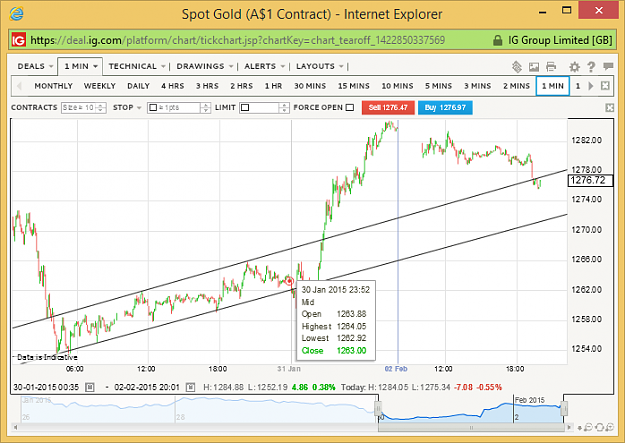Click the diamond layers icon in toolbar
This screenshot has height=443, width=625.
[x=517, y=67]
